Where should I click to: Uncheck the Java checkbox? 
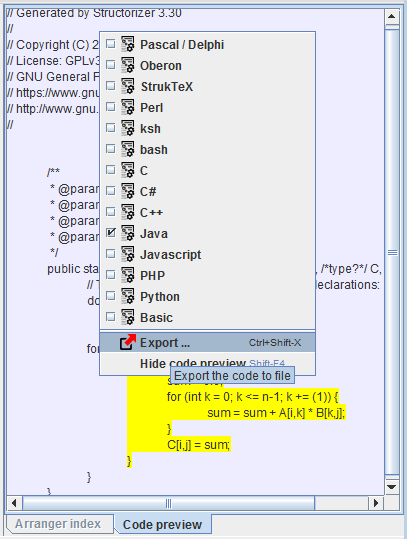point(111,233)
